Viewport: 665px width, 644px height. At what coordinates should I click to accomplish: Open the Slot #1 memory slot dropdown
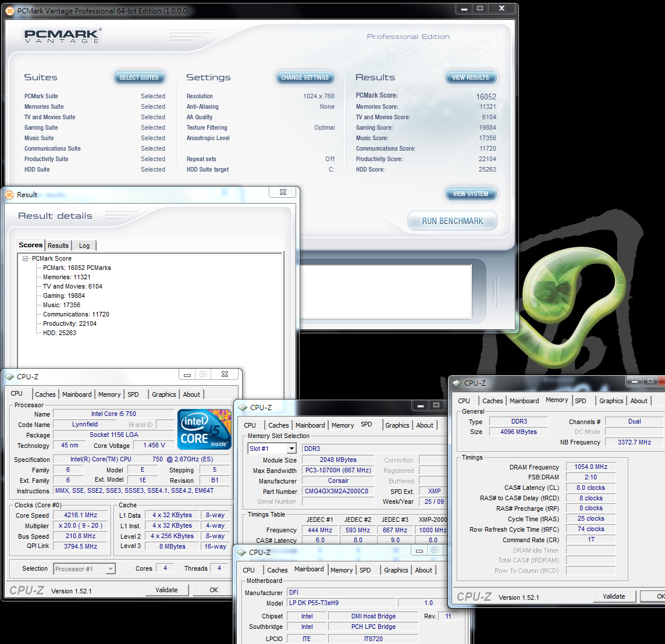coord(291,449)
